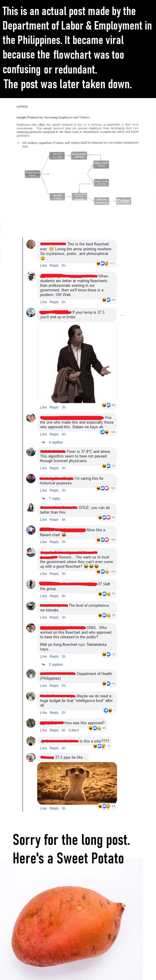This screenshot has width=156, height=980.
Task: Click the 'Enter' box in the flowchart
Action: click(124, 201)
